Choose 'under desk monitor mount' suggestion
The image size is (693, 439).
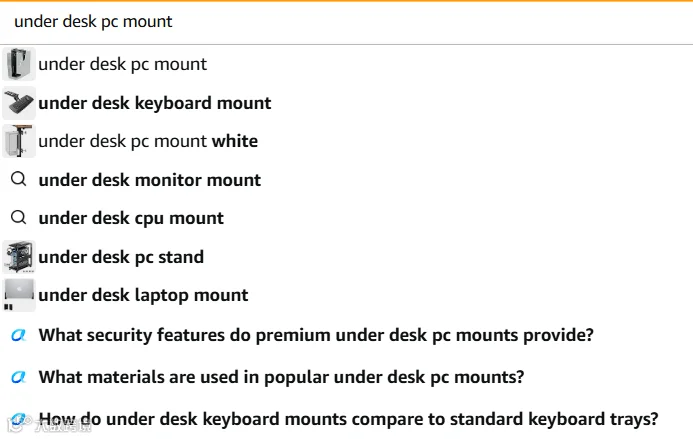coord(149,180)
